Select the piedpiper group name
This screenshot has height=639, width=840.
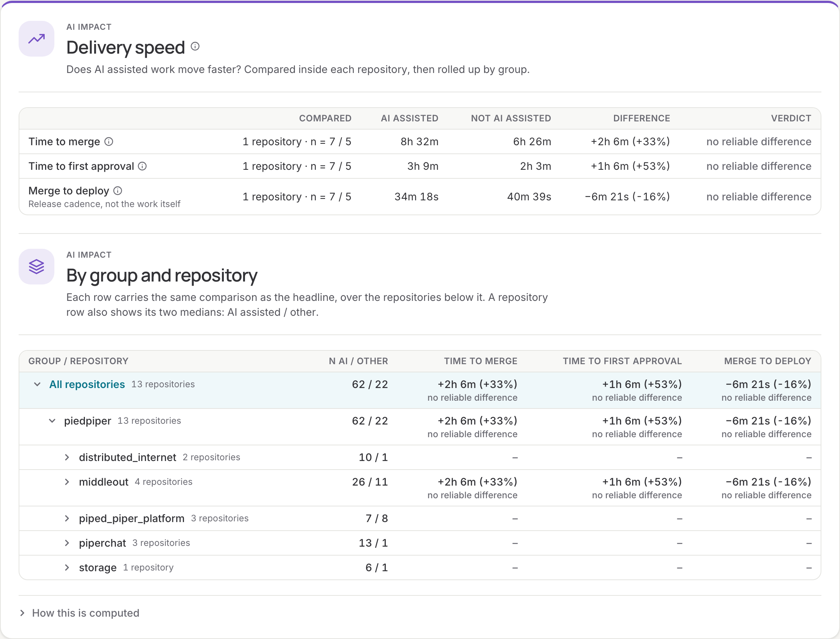tap(87, 421)
